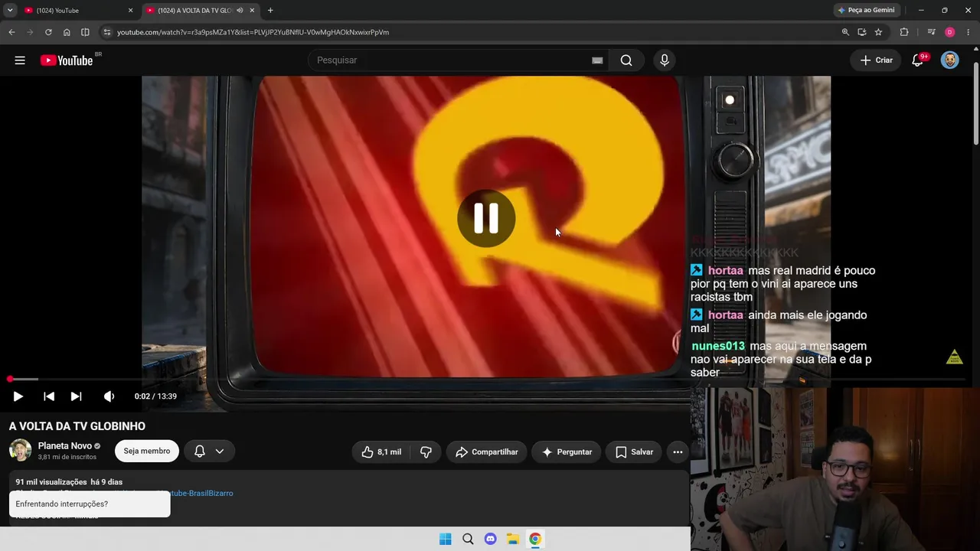
Task: Open the Chrome three-dot menu
Action: [968, 32]
